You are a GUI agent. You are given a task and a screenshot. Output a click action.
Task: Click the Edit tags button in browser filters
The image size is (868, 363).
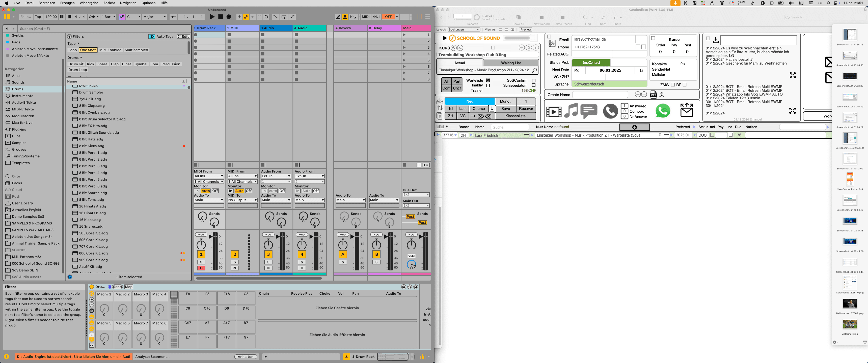pos(183,36)
